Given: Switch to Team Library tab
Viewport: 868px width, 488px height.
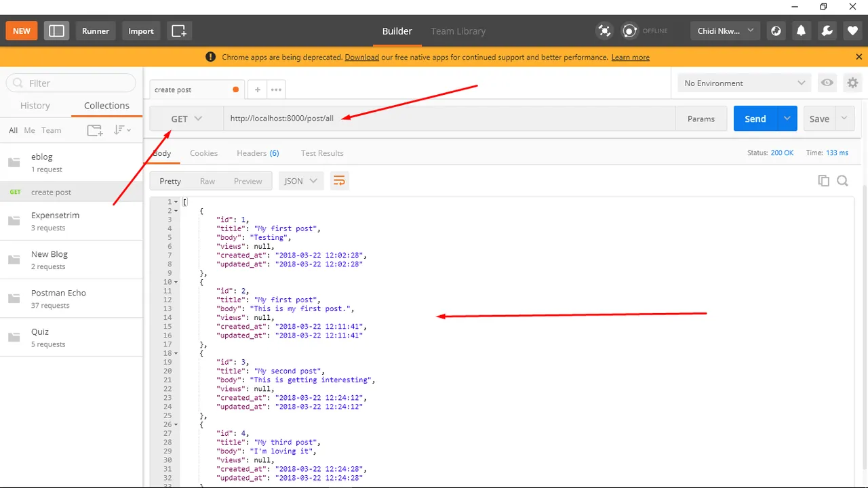Looking at the screenshot, I should (x=458, y=31).
